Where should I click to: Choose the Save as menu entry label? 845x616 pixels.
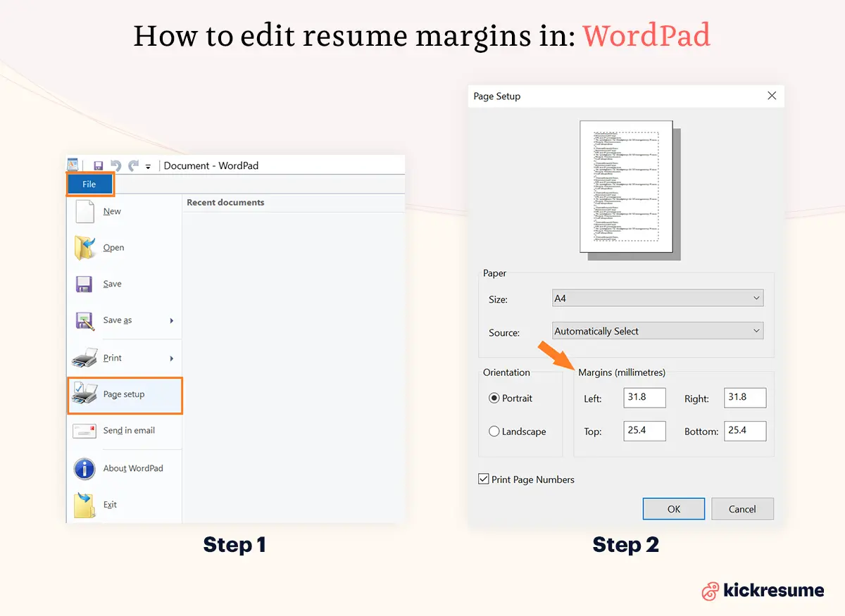point(118,320)
